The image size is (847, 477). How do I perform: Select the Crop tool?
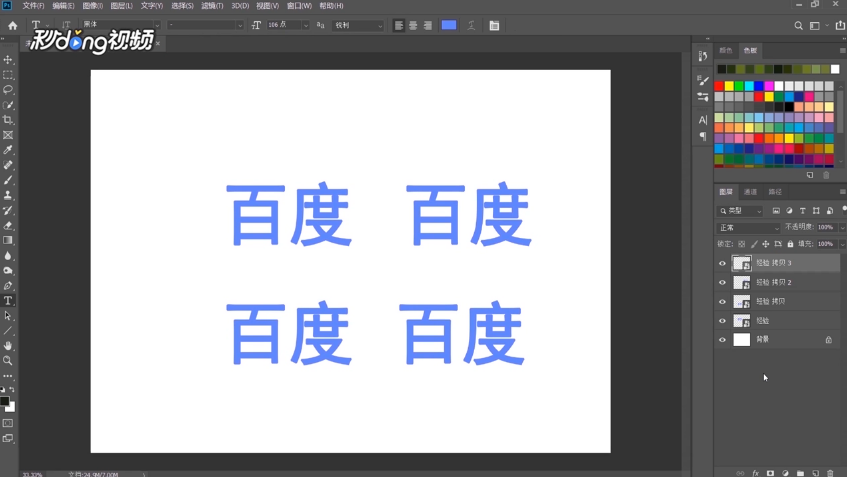point(8,120)
